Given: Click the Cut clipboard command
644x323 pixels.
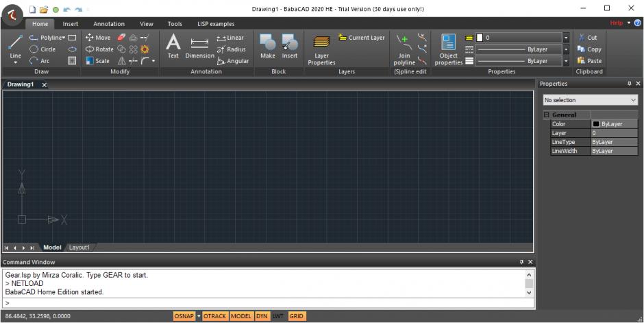Looking at the screenshot, I should tap(587, 38).
